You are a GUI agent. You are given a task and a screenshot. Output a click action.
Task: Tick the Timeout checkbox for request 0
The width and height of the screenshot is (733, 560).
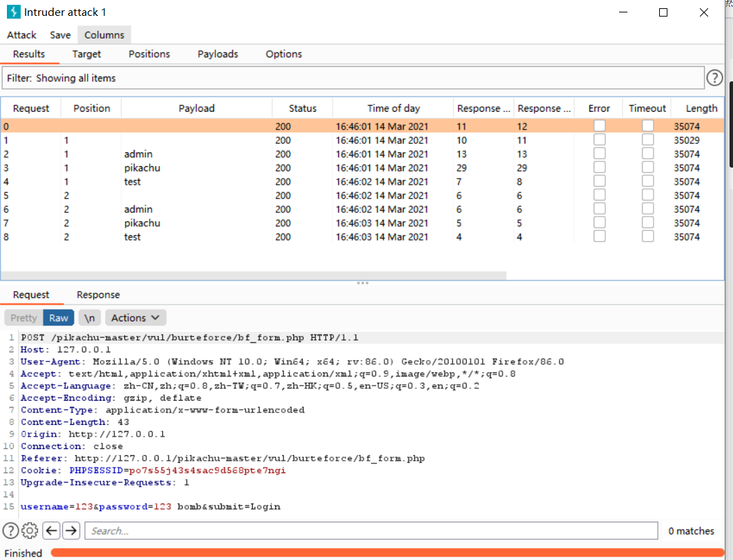point(647,126)
